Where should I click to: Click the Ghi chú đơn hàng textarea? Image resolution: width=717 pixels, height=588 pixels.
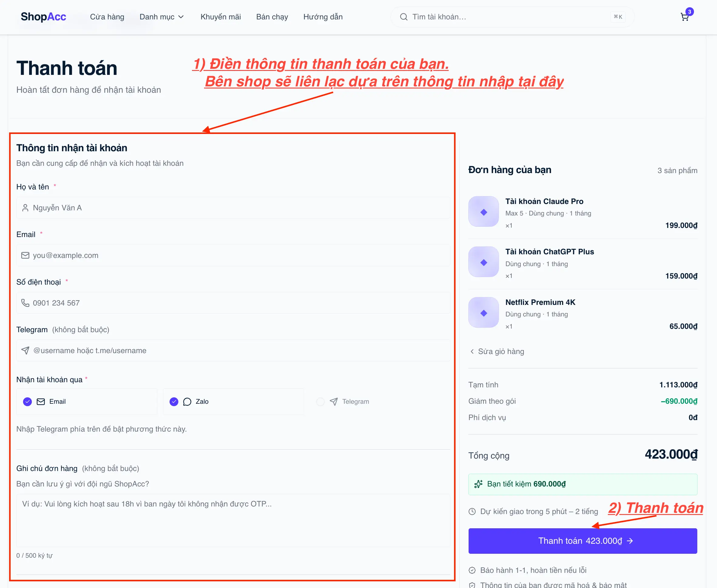233,521
